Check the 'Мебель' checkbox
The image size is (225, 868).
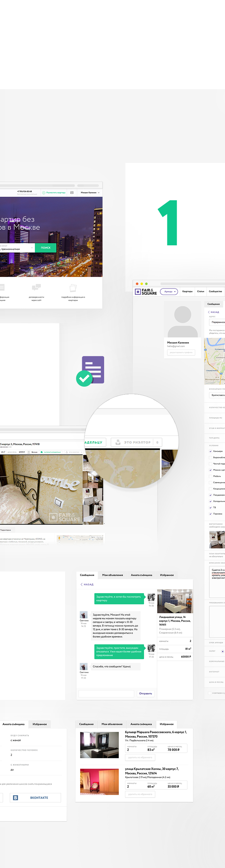coord(210,476)
